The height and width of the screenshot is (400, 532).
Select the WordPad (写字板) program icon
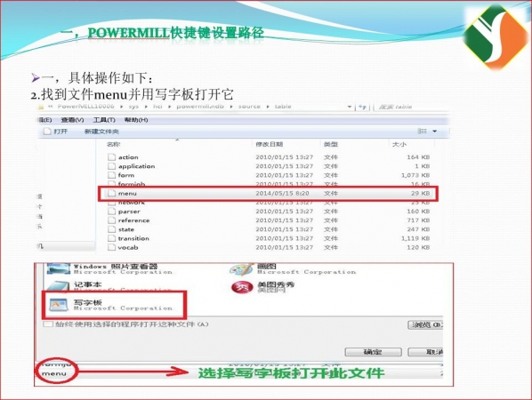click(x=59, y=305)
